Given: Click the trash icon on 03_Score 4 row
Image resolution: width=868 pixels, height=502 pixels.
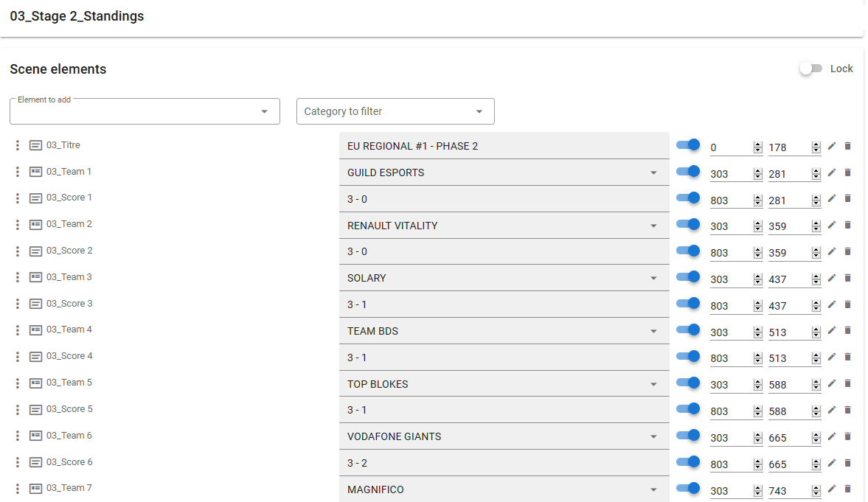Looking at the screenshot, I should 847,358.
